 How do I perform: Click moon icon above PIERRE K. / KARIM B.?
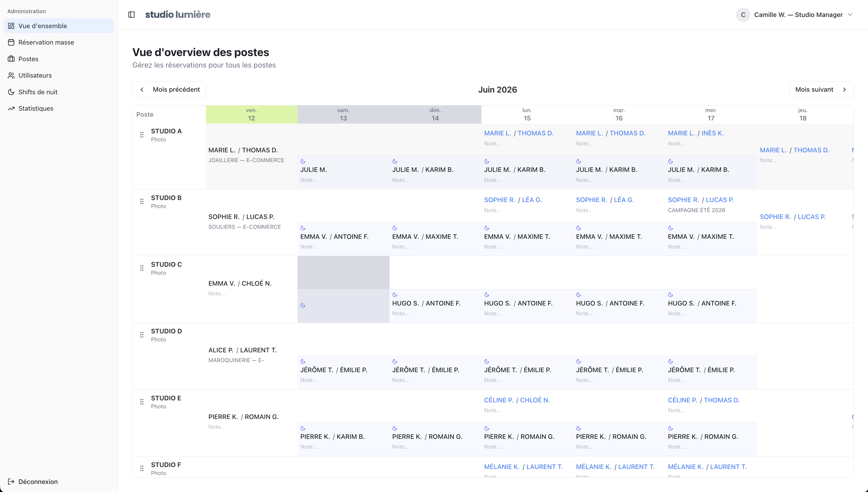[303, 428]
